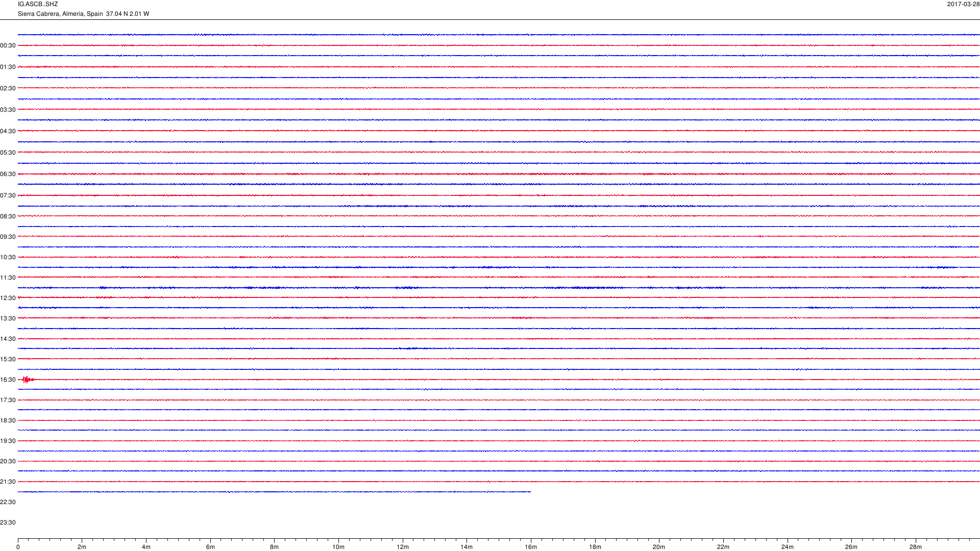Click the 28m axis label

coord(916,547)
